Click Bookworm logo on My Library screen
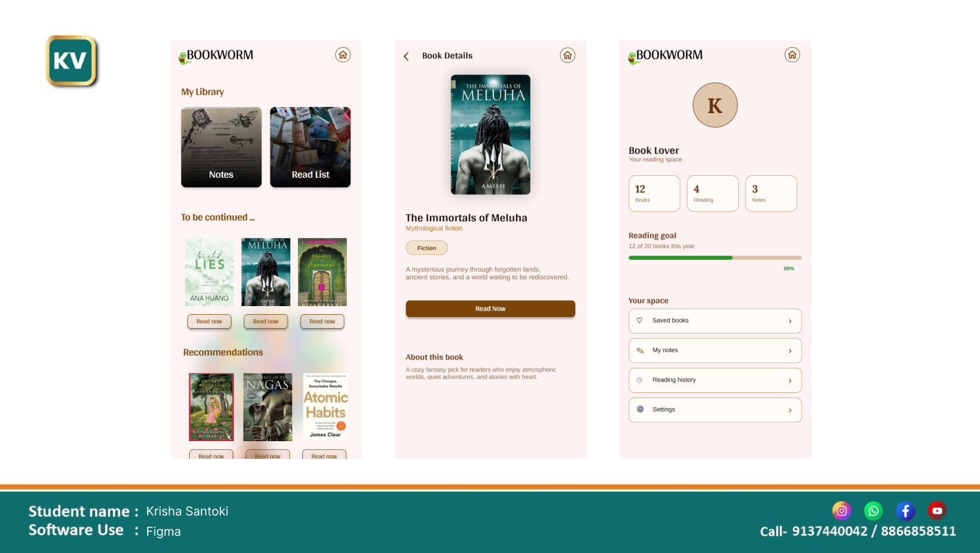Screen dimensions: 980x553 [x=216, y=56]
